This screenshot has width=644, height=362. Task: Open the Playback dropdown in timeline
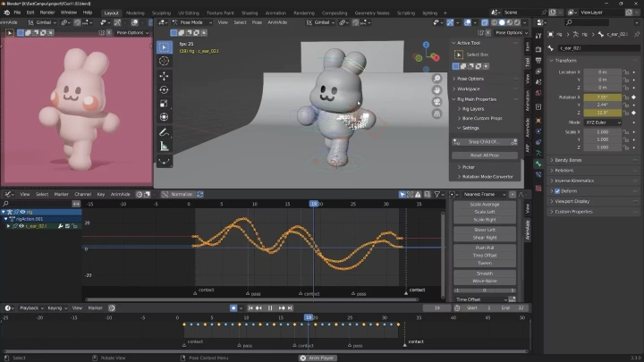click(x=31, y=307)
